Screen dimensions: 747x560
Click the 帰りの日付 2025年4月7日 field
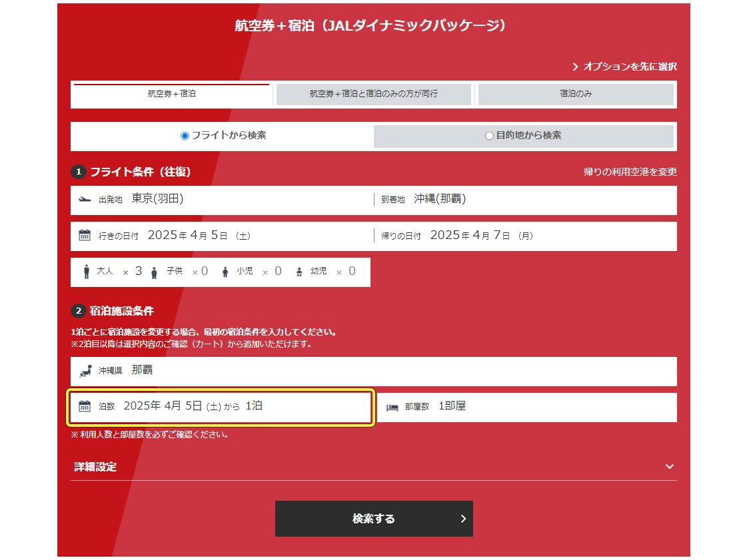click(x=525, y=236)
